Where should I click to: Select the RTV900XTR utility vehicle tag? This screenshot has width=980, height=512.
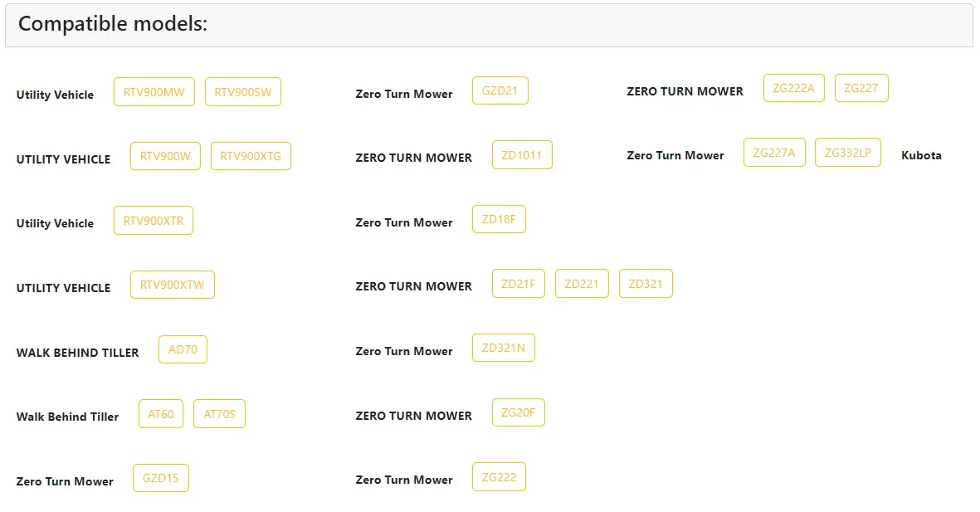click(x=154, y=221)
